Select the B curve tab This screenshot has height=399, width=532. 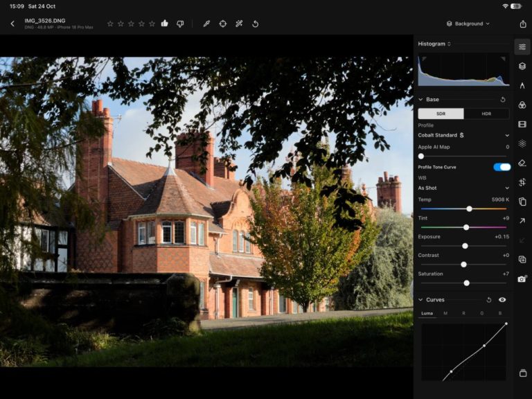pos(500,313)
